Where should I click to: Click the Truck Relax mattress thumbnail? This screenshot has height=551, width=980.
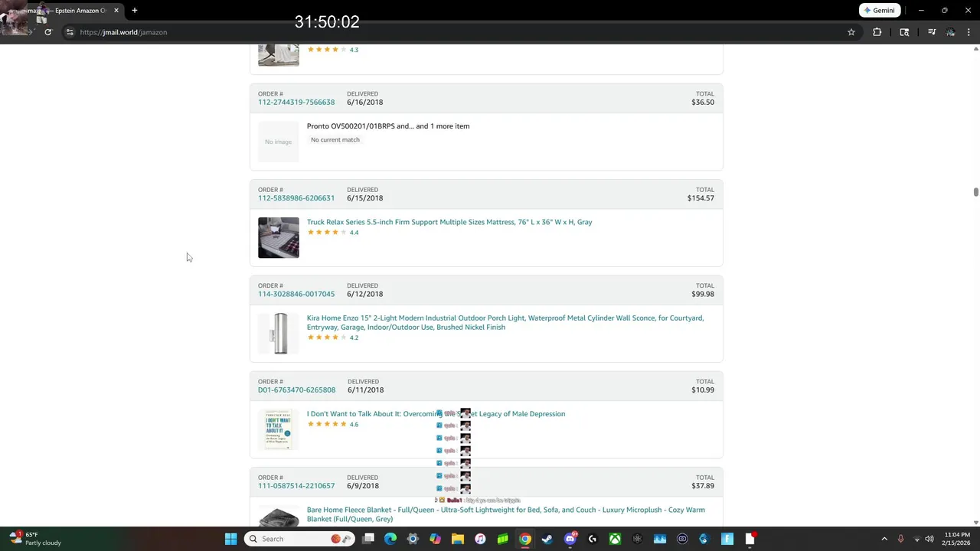(279, 237)
